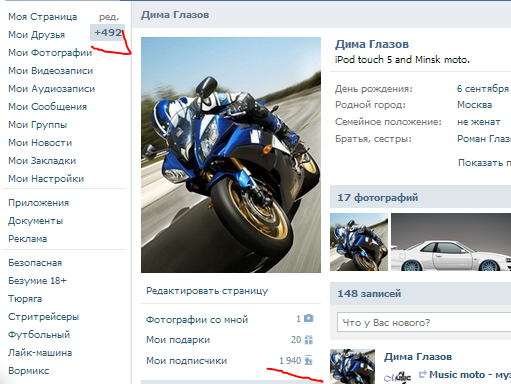Click status iPod touch 5 and Minsk moto
This screenshot has height=384, width=511.
click(x=402, y=60)
